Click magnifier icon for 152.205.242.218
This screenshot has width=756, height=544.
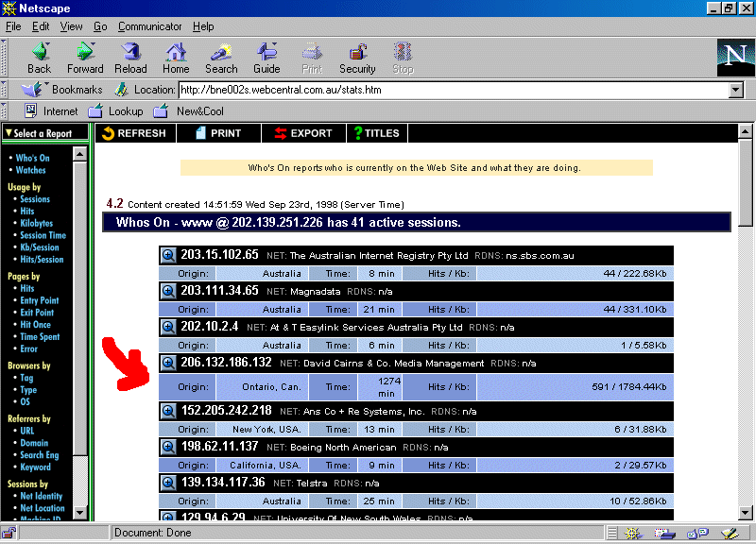pyautogui.click(x=168, y=411)
